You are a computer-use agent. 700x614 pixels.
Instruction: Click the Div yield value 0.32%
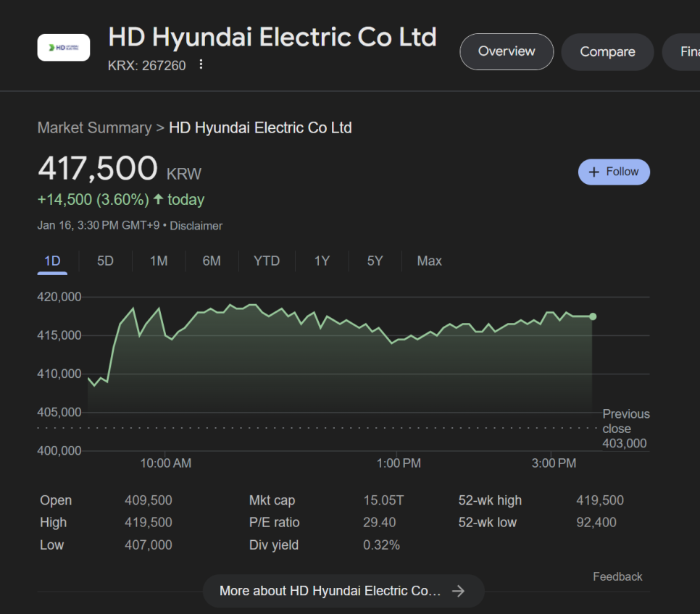381,544
